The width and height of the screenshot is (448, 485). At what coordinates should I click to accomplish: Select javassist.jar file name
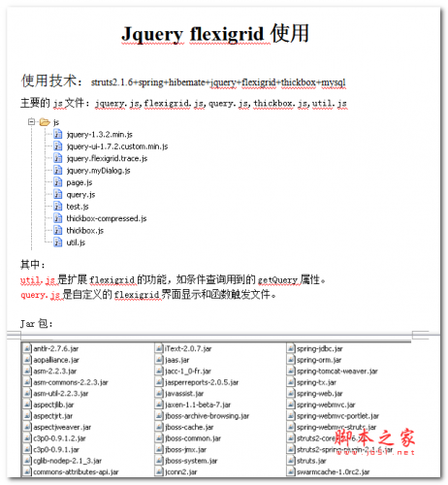(184, 394)
